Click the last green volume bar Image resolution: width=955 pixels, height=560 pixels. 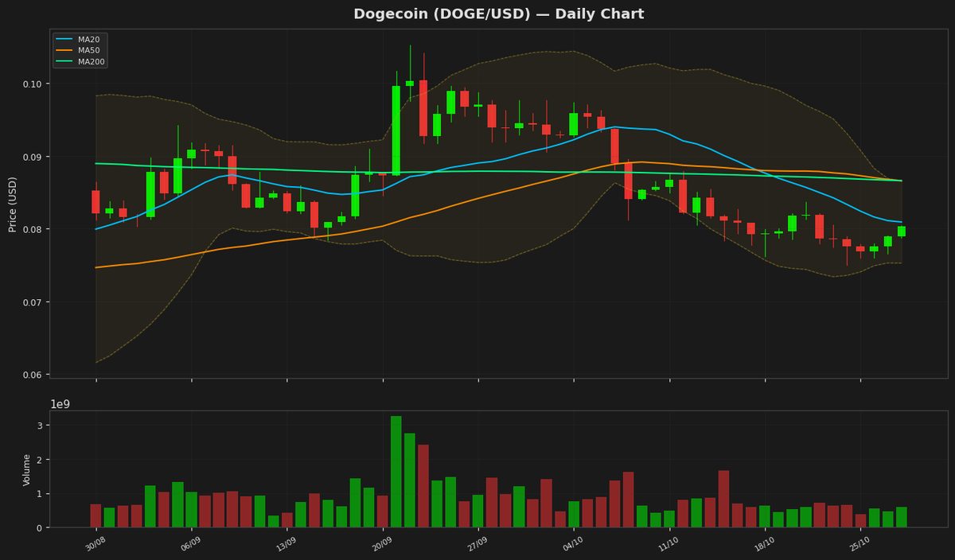point(902,517)
